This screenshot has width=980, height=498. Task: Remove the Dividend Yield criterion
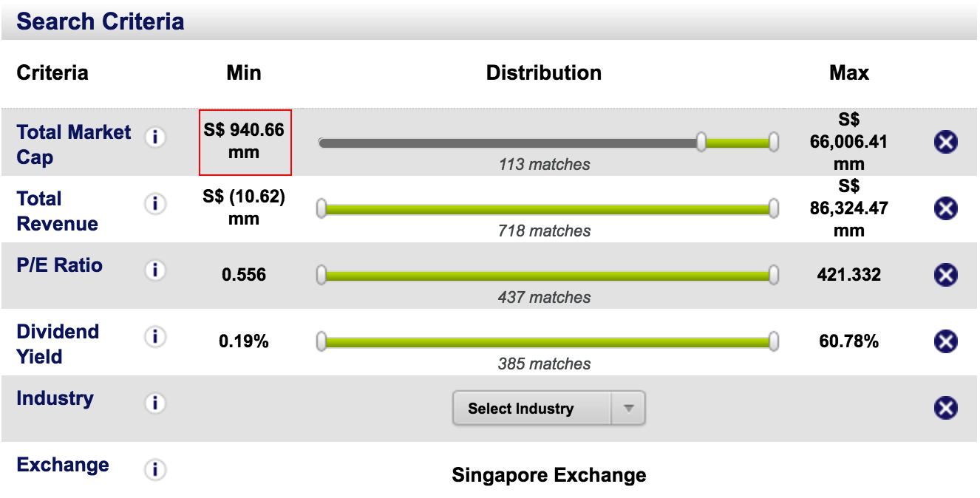click(946, 341)
